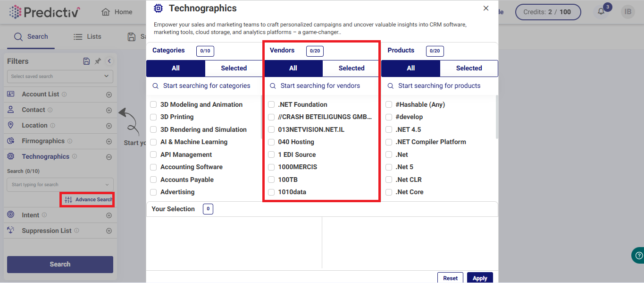Screen dimensions: 644x283
Task: Expand the Location filter
Action: click(x=109, y=126)
